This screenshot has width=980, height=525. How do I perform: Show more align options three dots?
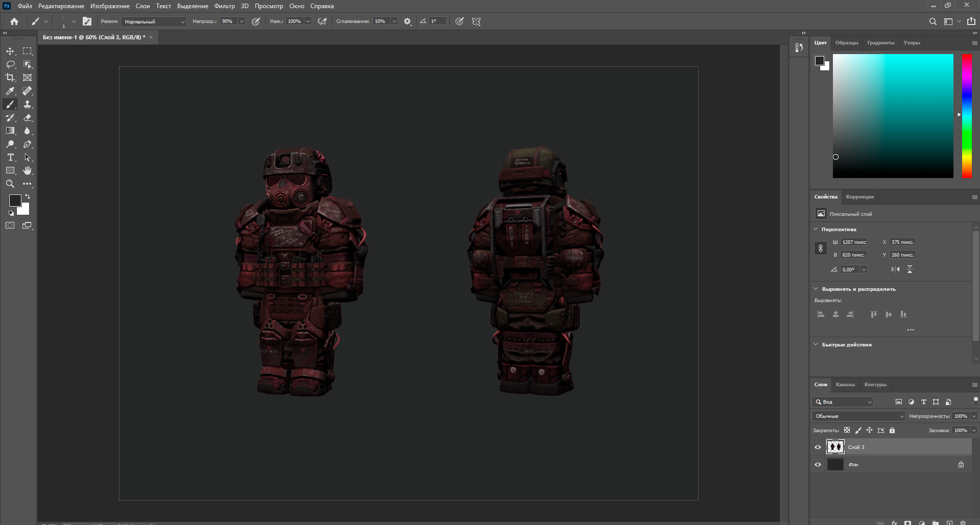click(x=911, y=330)
